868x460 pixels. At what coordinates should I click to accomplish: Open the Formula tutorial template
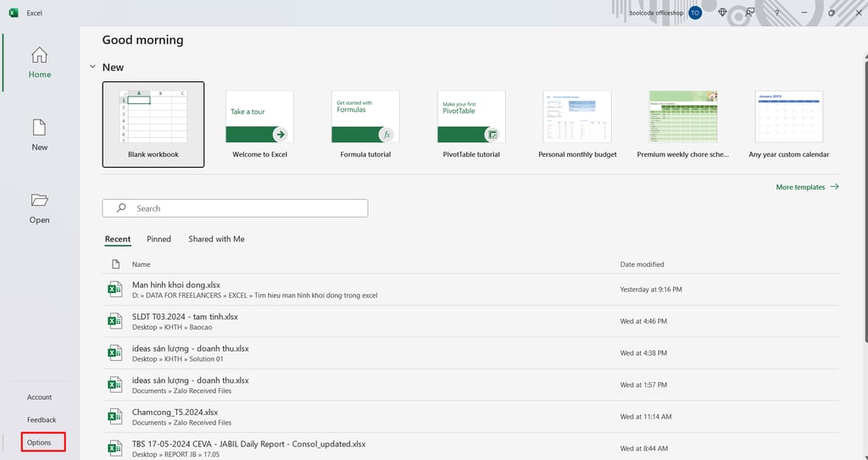(365, 125)
